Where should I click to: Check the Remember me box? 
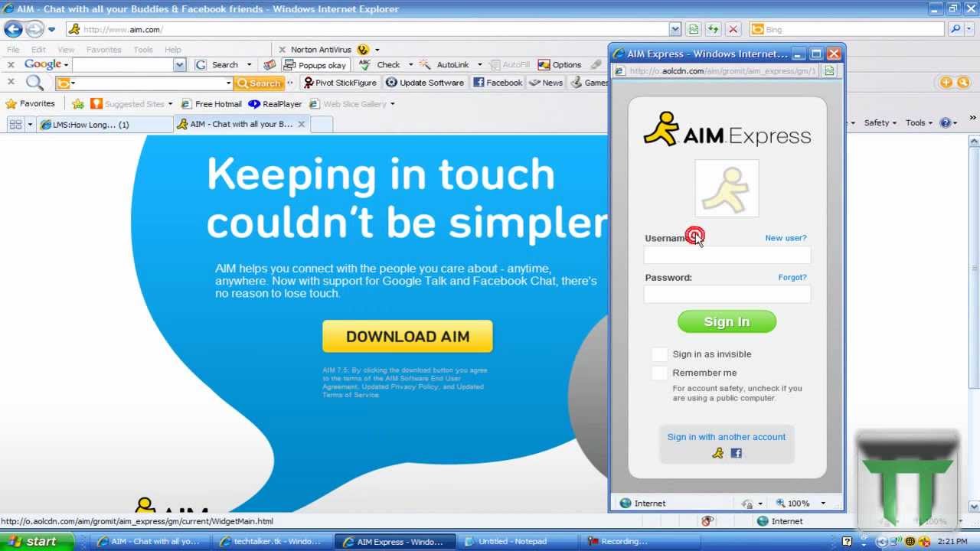pyautogui.click(x=659, y=373)
